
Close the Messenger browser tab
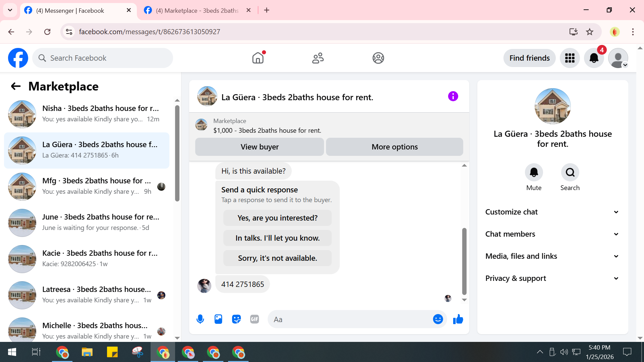tap(129, 10)
